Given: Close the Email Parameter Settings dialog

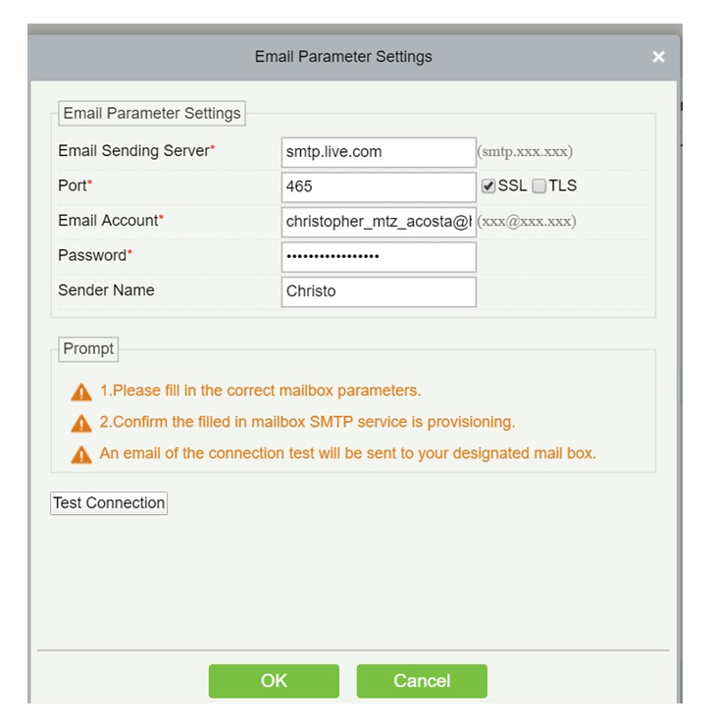Looking at the screenshot, I should 658,57.
